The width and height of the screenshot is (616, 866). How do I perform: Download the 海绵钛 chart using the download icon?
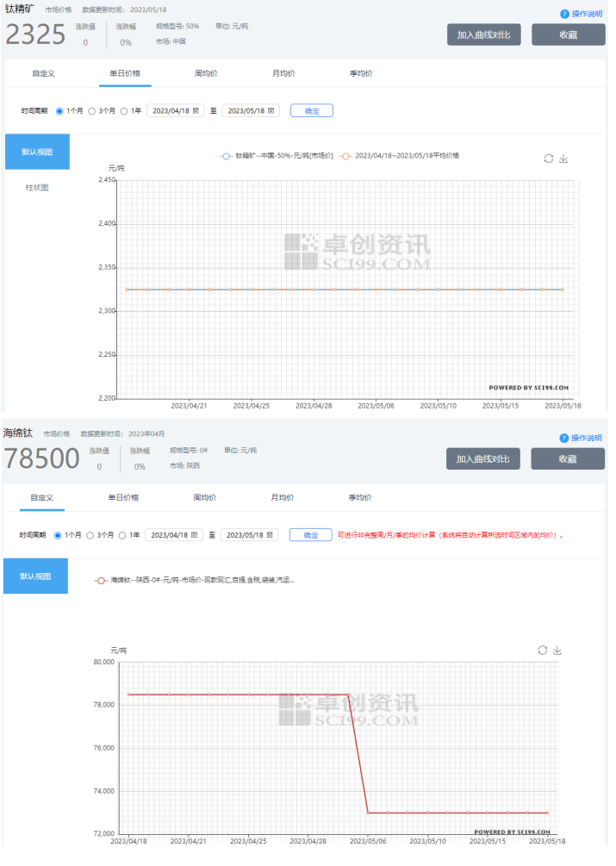tap(557, 650)
